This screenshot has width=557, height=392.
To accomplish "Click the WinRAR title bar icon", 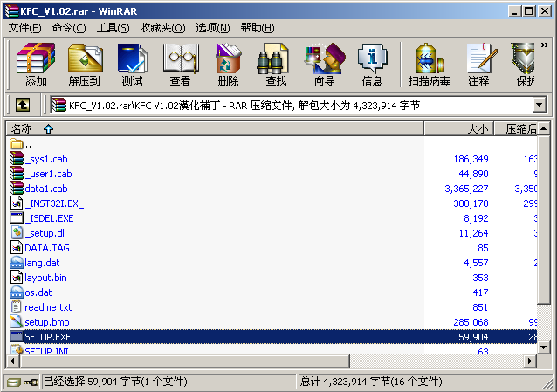I will [x=12, y=11].
